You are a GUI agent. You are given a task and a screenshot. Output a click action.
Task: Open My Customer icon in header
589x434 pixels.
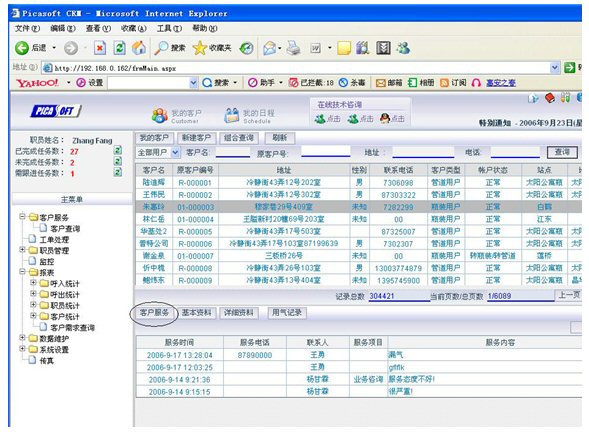tap(160, 115)
